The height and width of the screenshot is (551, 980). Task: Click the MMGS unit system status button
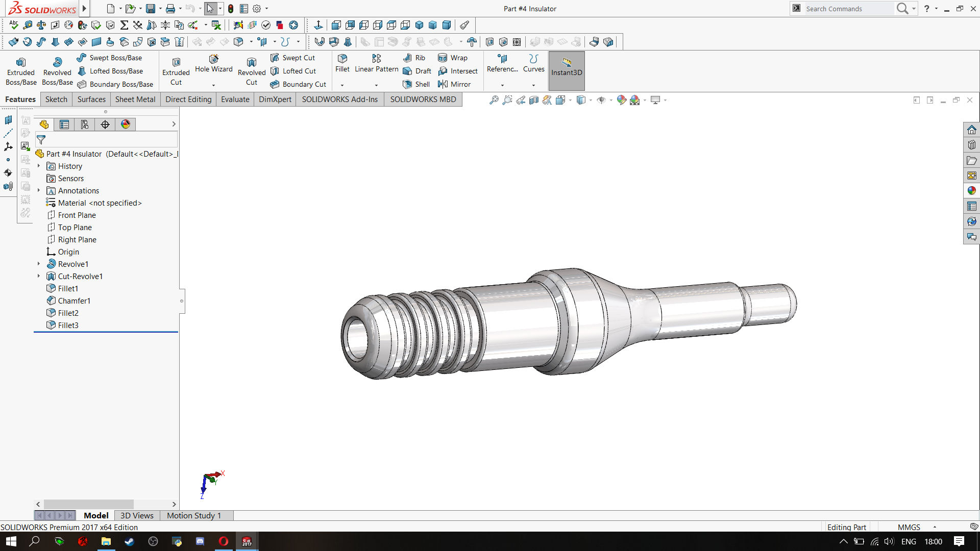pyautogui.click(x=909, y=527)
